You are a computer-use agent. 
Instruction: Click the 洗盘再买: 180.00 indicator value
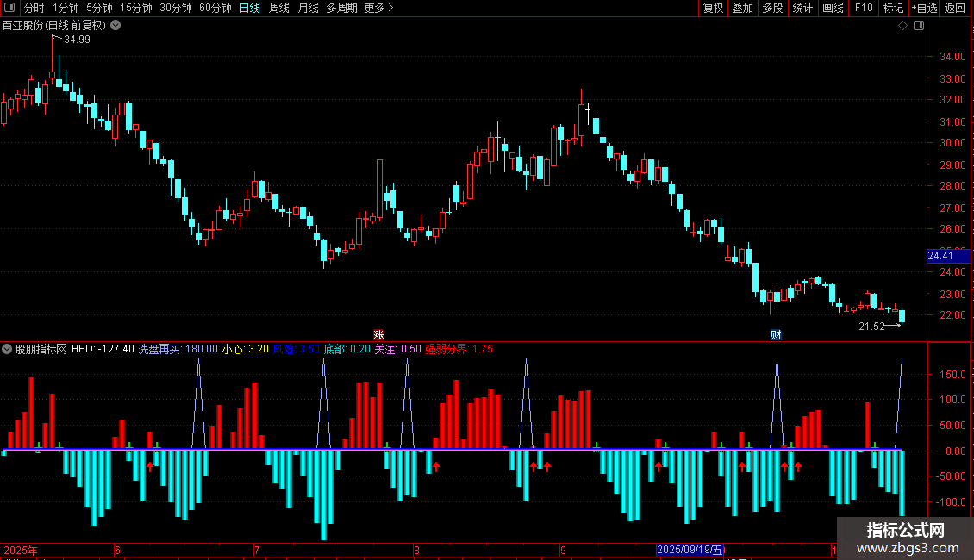pos(178,349)
